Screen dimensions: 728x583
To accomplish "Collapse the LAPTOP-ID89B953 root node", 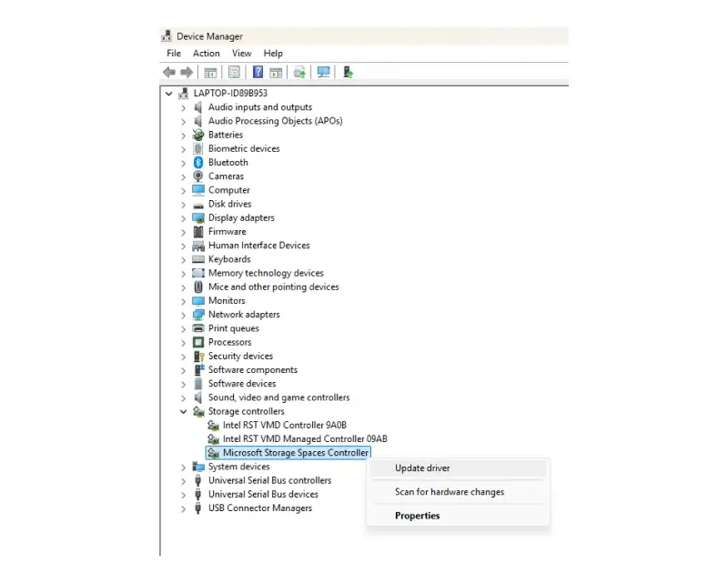I will click(169, 94).
